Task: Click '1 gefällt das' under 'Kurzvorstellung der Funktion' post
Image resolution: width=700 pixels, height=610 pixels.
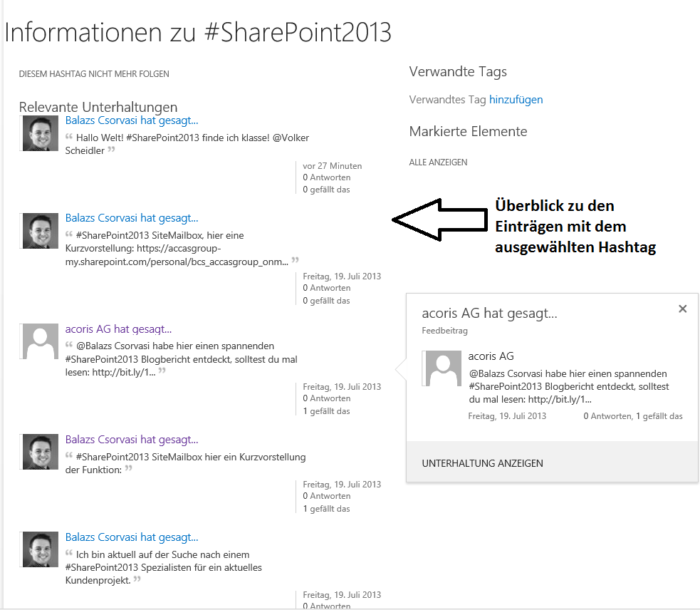Action: coord(326,509)
